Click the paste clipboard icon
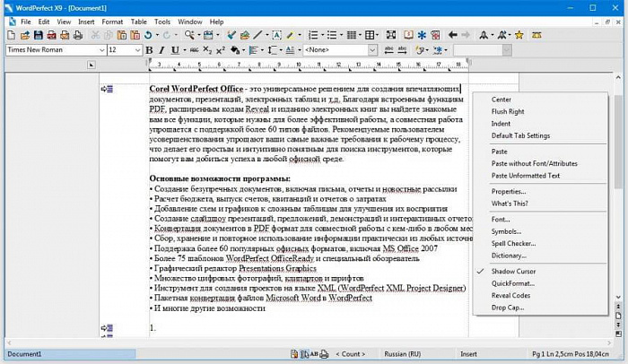628x364 pixels. [122, 35]
